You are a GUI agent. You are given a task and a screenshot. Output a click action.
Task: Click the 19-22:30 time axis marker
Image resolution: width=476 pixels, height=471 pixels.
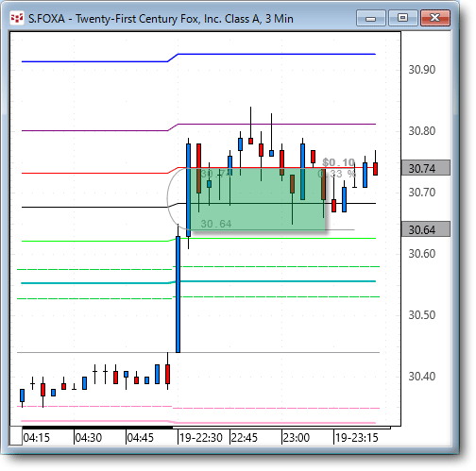(x=201, y=437)
